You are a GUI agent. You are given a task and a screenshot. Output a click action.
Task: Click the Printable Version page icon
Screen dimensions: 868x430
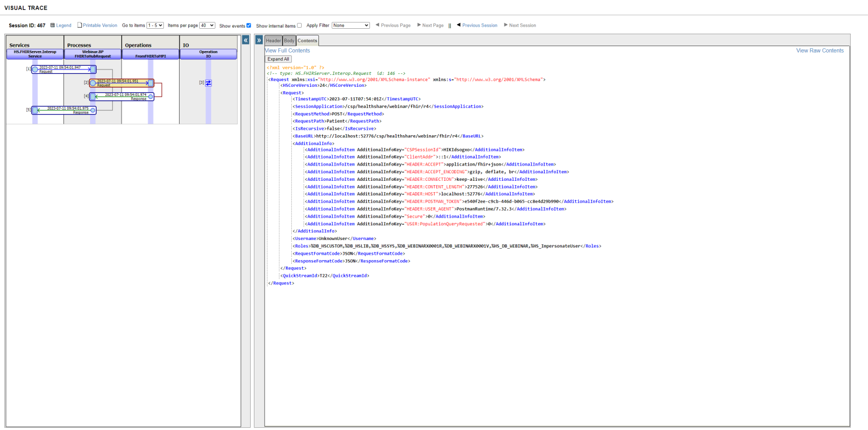(80, 26)
